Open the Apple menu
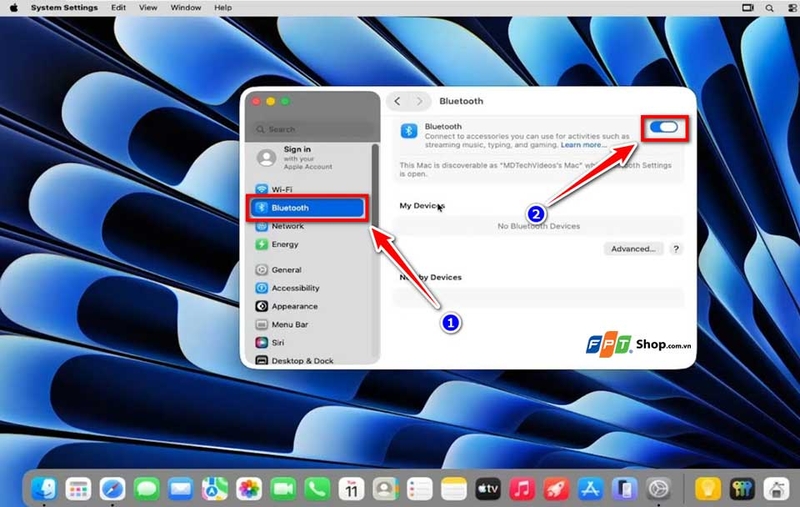The height and width of the screenshot is (507, 800). coord(14,8)
